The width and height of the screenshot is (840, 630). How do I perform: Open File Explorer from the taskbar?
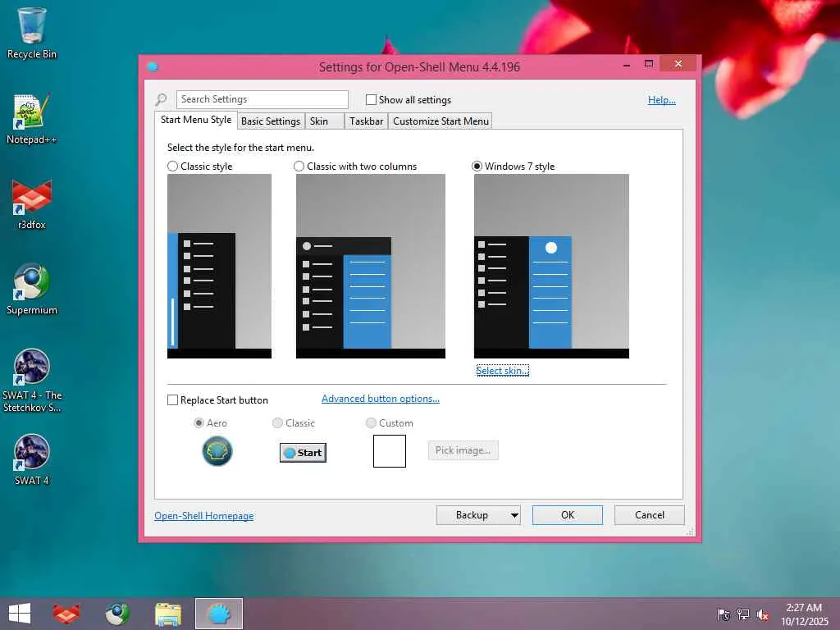pyautogui.click(x=167, y=614)
